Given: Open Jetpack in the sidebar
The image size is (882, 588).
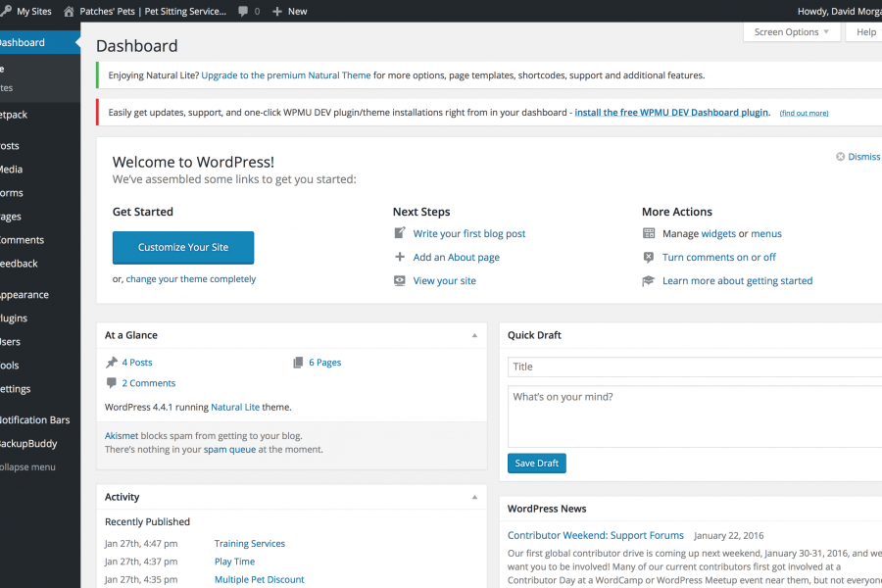Looking at the screenshot, I should coord(40,115).
